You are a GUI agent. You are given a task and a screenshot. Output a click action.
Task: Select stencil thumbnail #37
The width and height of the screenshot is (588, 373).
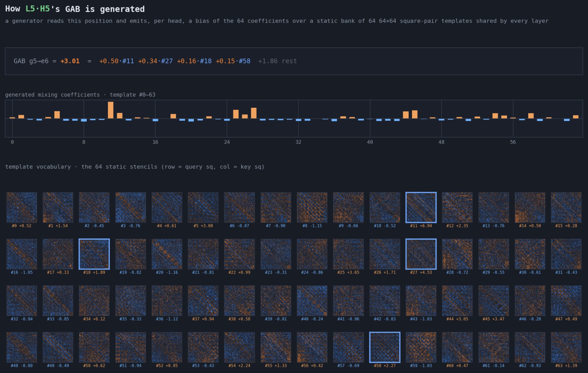point(203,301)
